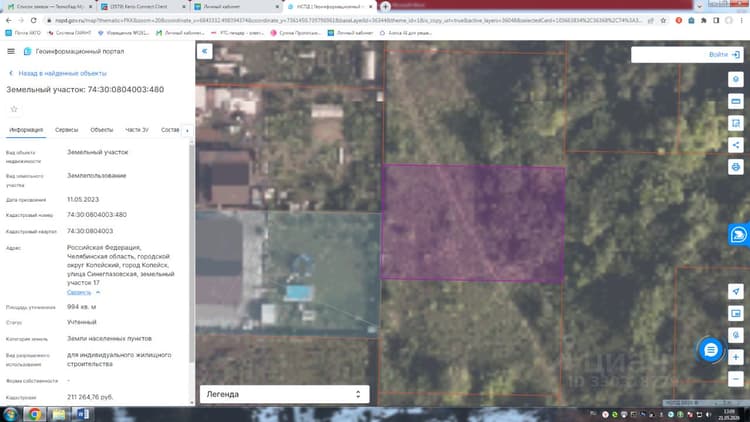This screenshot has height=422, width=750.
Task: Click the taskbar clock and date
Action: 729,414
